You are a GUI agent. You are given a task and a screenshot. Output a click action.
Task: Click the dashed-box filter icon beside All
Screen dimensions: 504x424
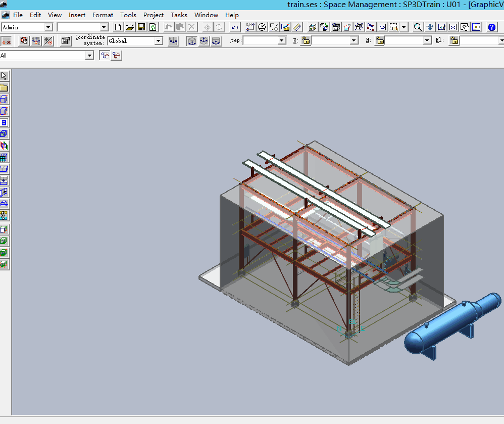[105, 55]
